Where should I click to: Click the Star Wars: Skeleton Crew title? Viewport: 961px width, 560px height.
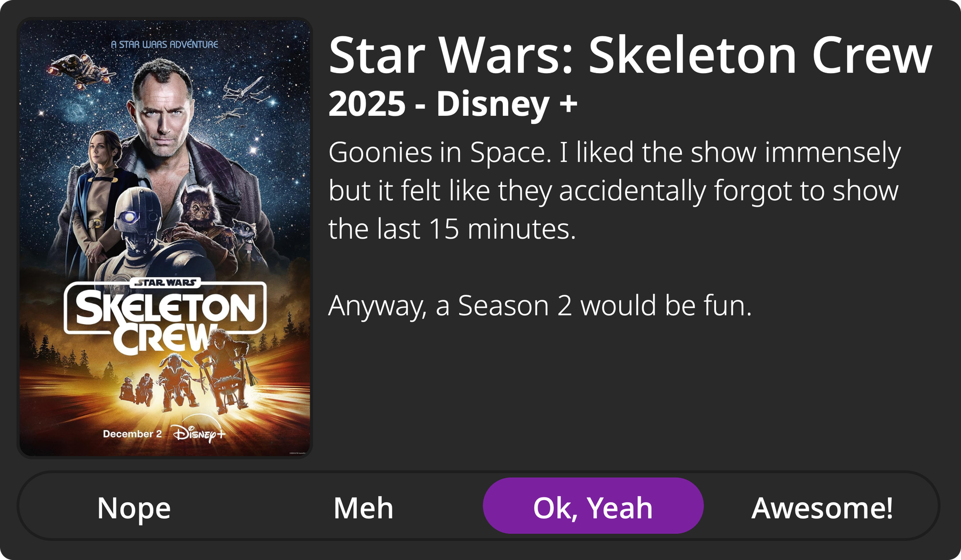click(x=630, y=56)
